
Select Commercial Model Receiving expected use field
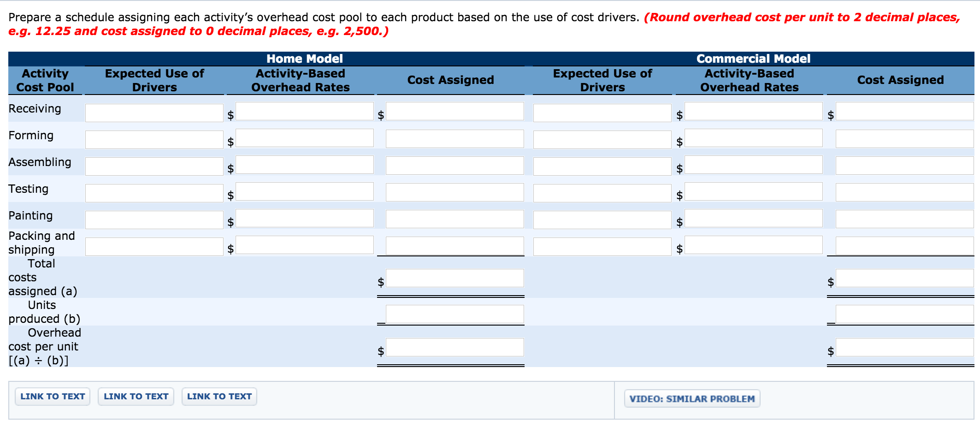[602, 113]
